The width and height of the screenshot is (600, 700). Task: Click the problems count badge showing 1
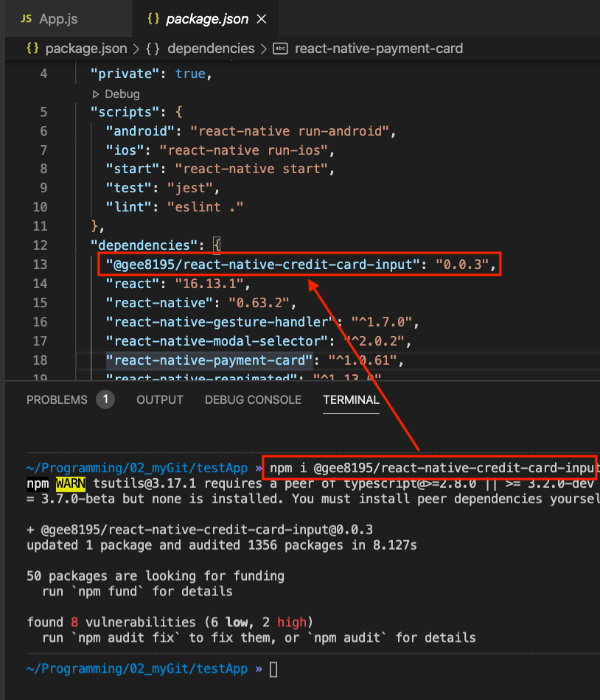point(105,399)
